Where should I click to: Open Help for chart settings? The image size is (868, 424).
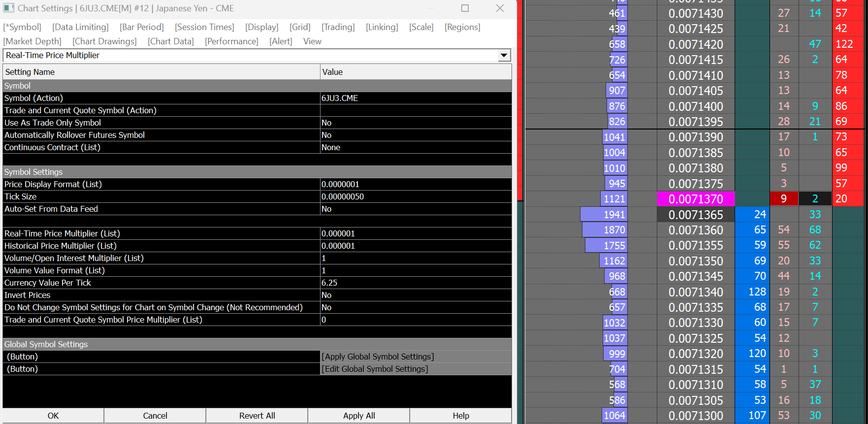point(461,416)
